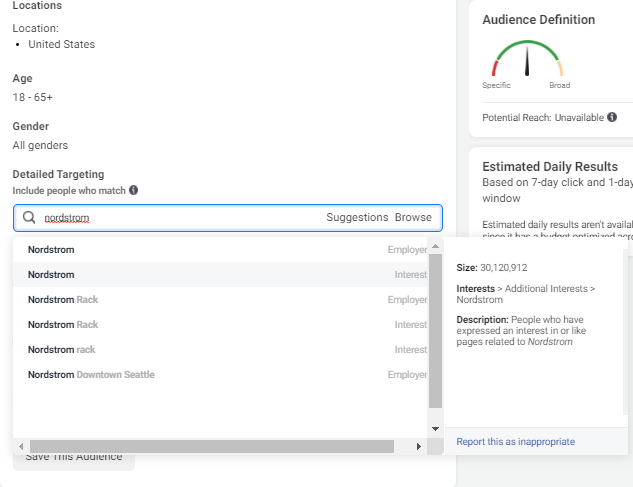Select the Nordstrom Interest suggestion
This screenshot has width=633, height=487.
point(220,275)
